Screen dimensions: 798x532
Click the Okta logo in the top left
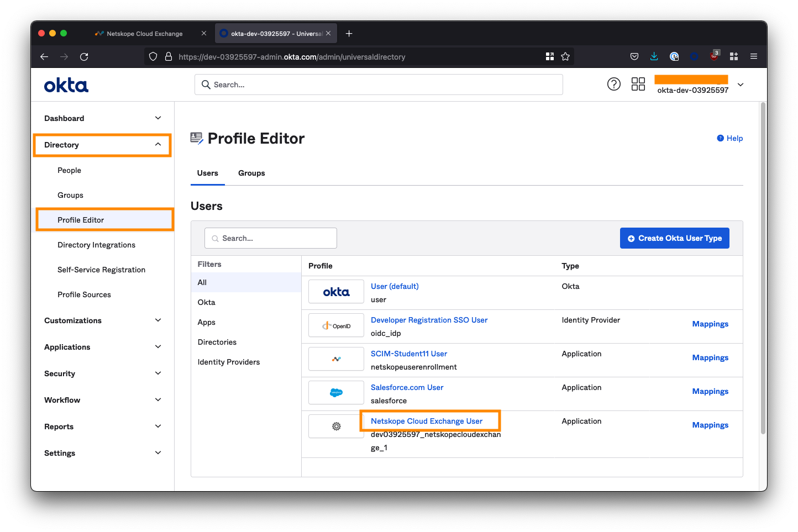66,85
